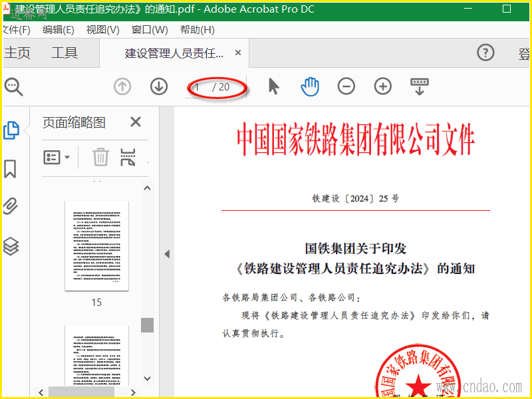Zoom out with the minus button
Screen dimensions: 532x399
tap(346, 86)
